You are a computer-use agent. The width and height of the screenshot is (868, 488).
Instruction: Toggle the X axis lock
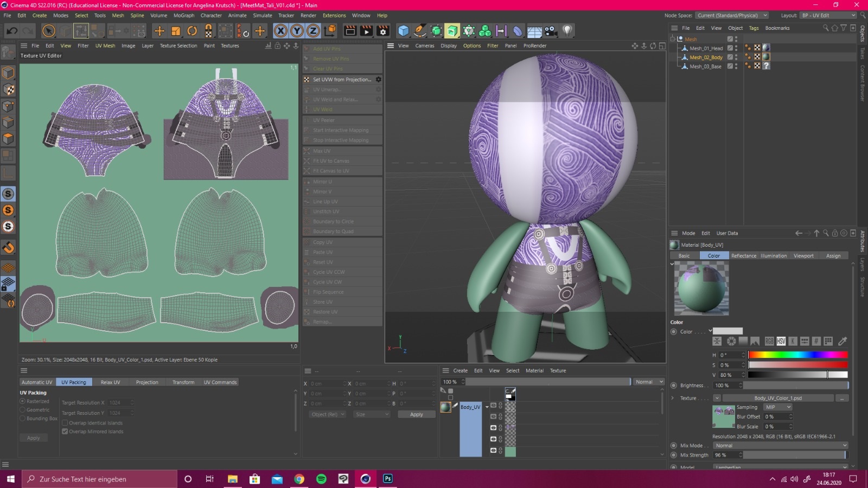tap(280, 31)
